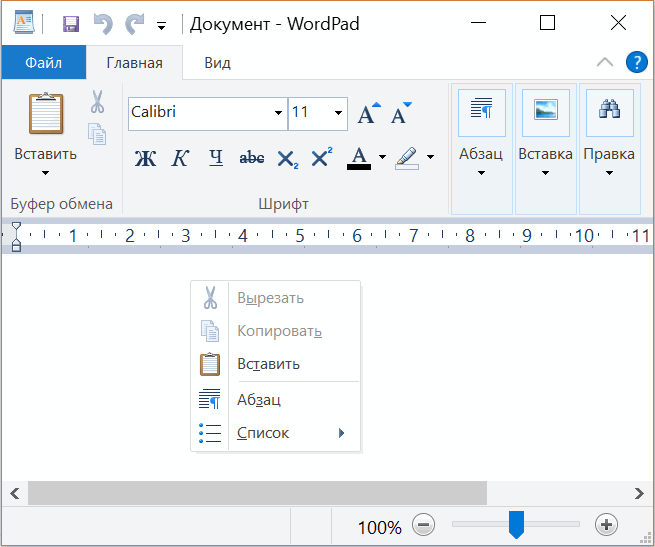The width and height of the screenshot is (655, 547).
Task: Minimize the WordPad window
Action: click(478, 23)
